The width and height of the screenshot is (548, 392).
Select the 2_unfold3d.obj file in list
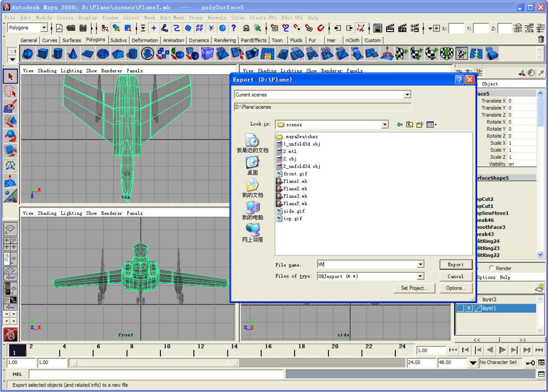click(x=299, y=166)
